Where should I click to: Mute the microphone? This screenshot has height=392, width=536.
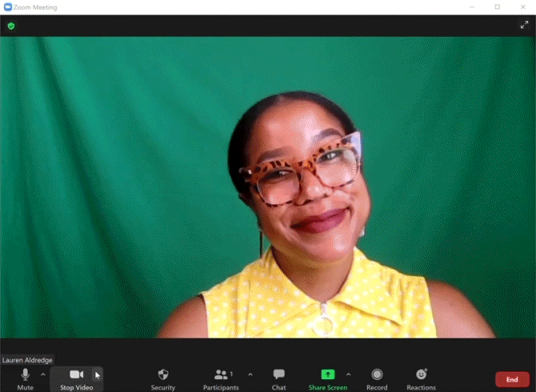coord(25,379)
